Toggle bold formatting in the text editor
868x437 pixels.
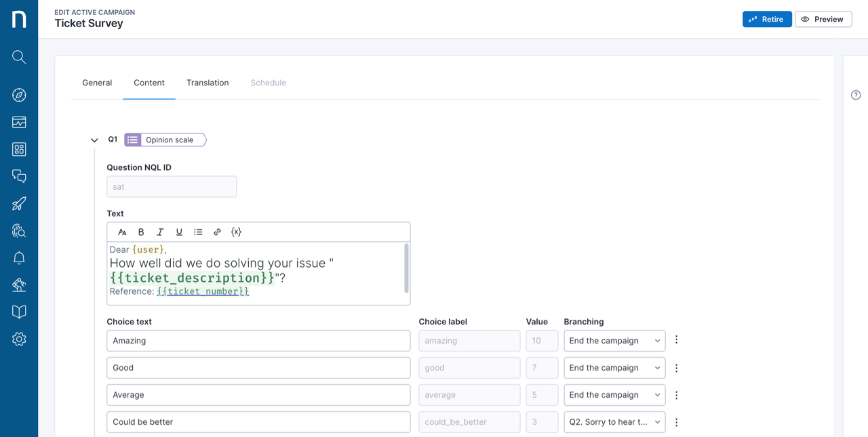click(141, 232)
